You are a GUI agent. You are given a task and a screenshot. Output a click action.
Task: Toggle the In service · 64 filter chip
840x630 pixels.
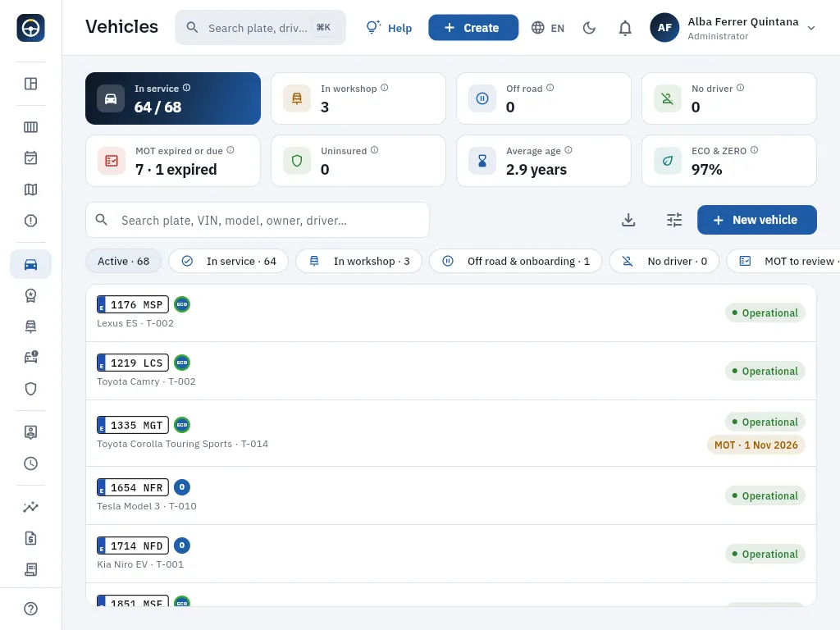(x=229, y=262)
